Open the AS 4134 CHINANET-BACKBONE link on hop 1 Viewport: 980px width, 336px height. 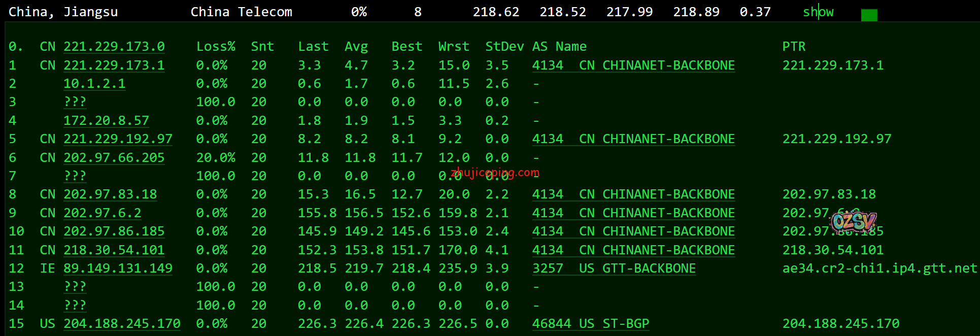pos(633,65)
